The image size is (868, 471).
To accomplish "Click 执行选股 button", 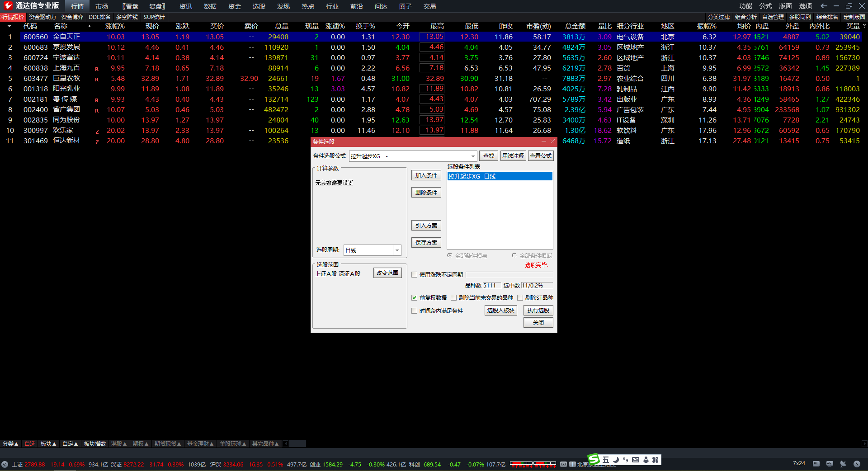I will 538,311.
